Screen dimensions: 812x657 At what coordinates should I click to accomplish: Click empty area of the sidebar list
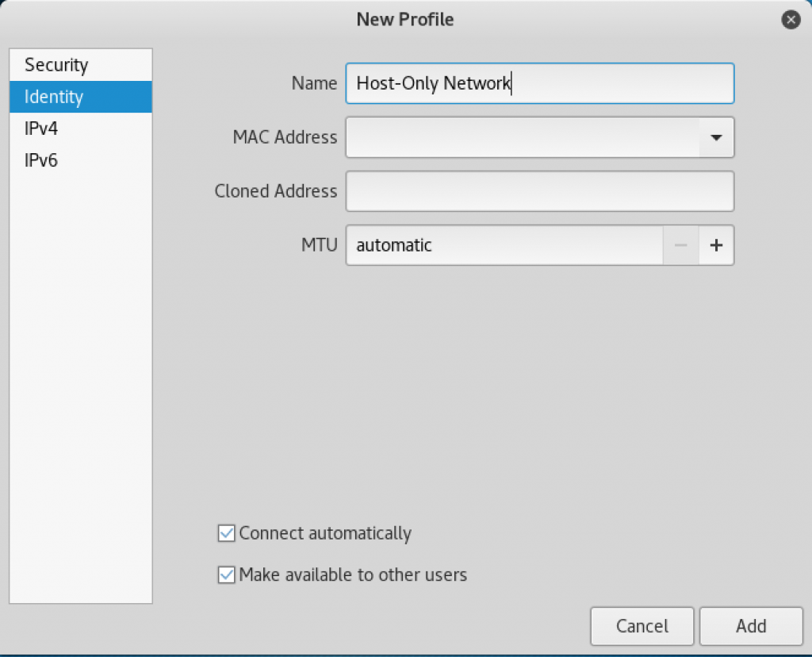[81, 389]
